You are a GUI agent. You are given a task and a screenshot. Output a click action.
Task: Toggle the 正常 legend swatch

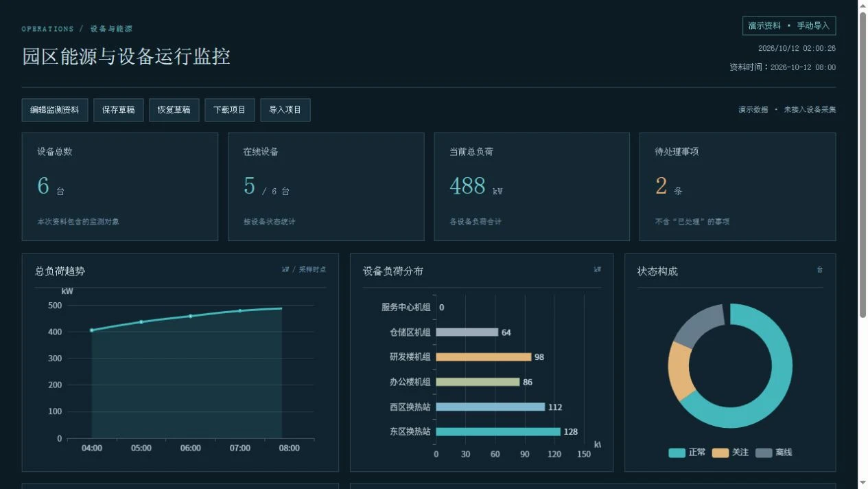tap(677, 453)
